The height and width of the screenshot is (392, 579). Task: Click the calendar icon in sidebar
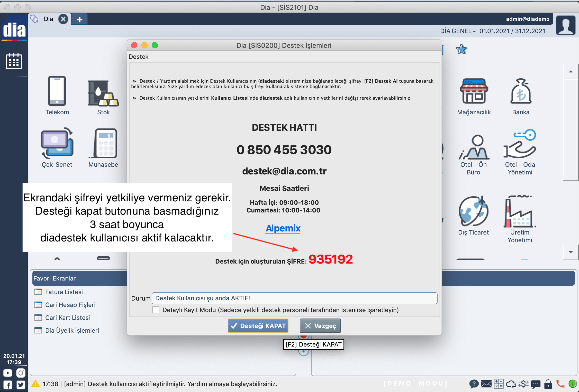pyautogui.click(x=14, y=61)
